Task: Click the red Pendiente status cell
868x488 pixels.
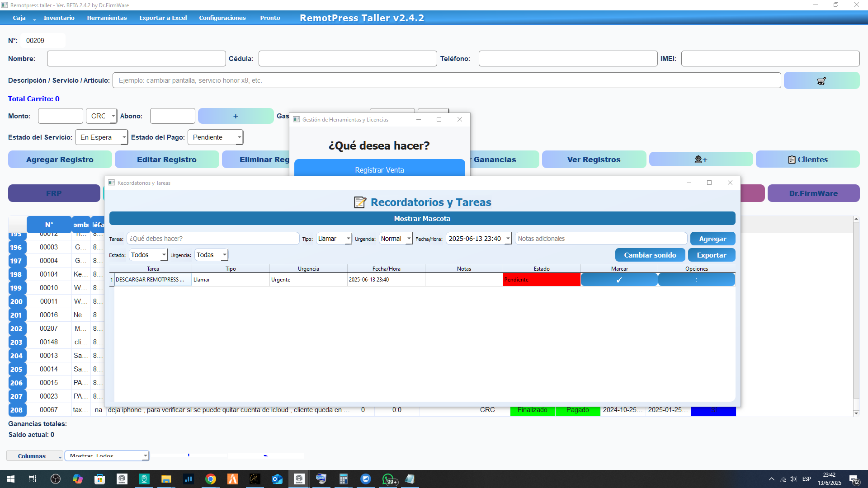Action: pyautogui.click(x=541, y=280)
